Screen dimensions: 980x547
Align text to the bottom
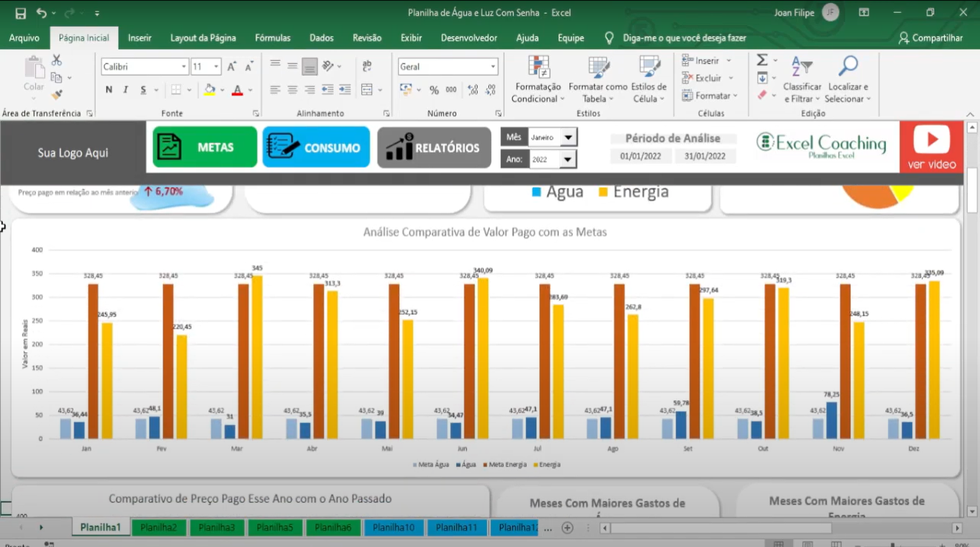coord(310,66)
